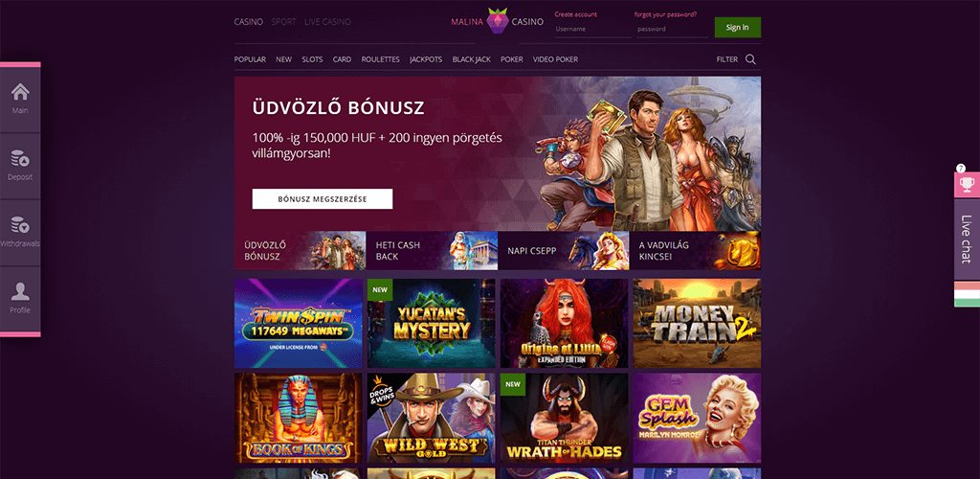Open the trophy tournaments icon
Image resolution: width=980 pixels, height=479 pixels.
[x=967, y=185]
